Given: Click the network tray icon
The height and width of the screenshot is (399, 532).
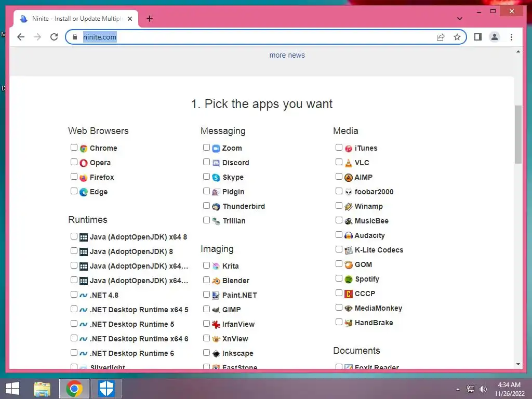Looking at the screenshot, I should (x=471, y=389).
